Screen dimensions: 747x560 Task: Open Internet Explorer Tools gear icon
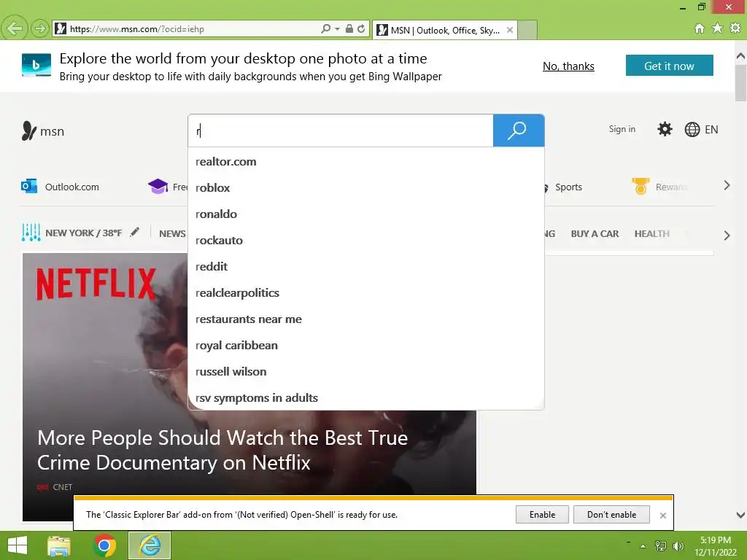click(x=735, y=28)
